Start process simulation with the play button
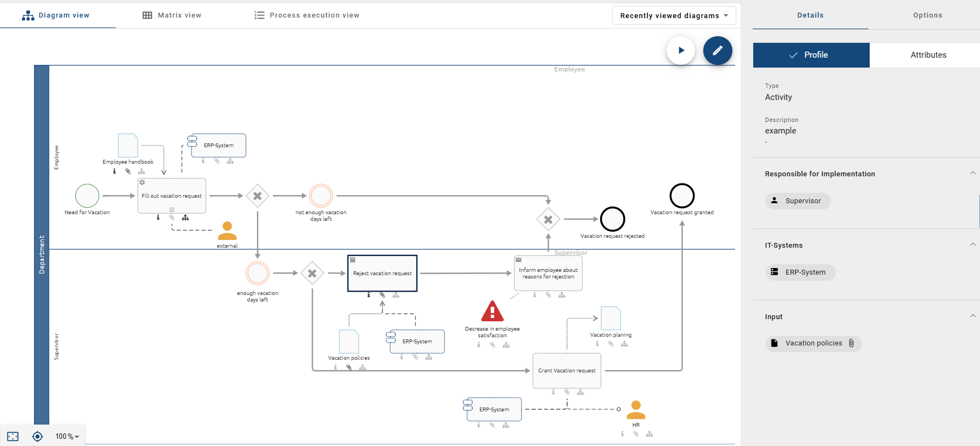This screenshot has height=446, width=980. click(681, 51)
